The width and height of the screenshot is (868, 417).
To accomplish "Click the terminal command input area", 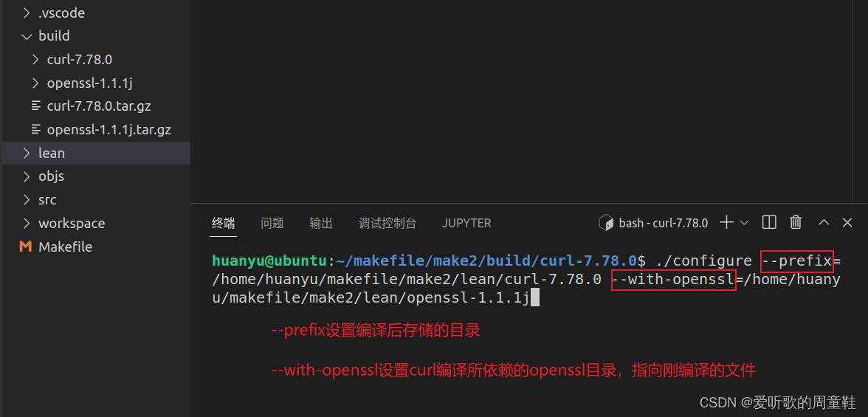I will (526, 279).
